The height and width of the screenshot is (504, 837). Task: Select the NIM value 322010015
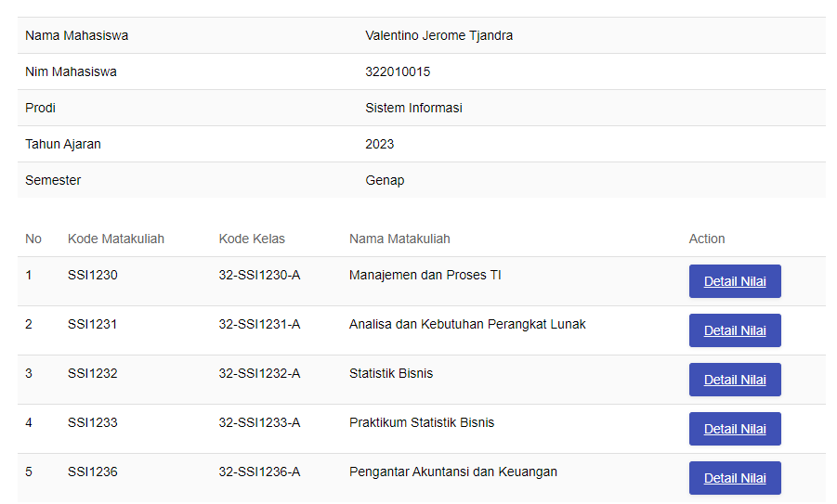coord(398,71)
